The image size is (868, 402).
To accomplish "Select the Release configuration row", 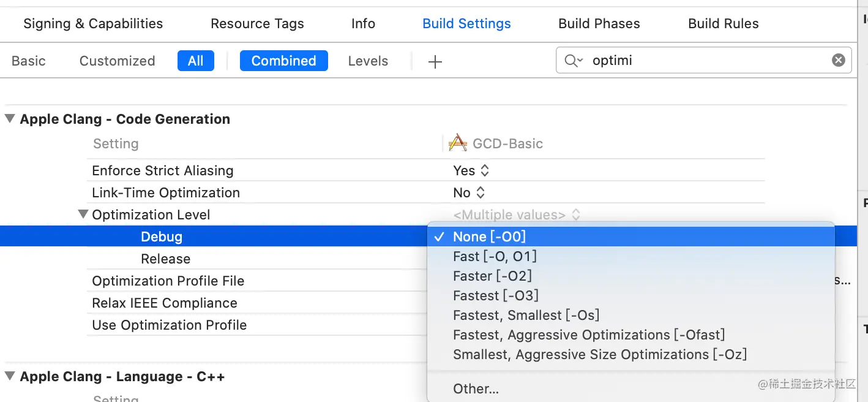I will (x=165, y=259).
